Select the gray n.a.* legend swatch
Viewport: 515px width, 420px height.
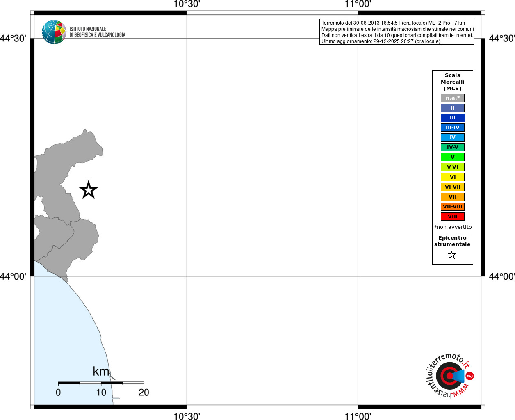pyautogui.click(x=453, y=98)
